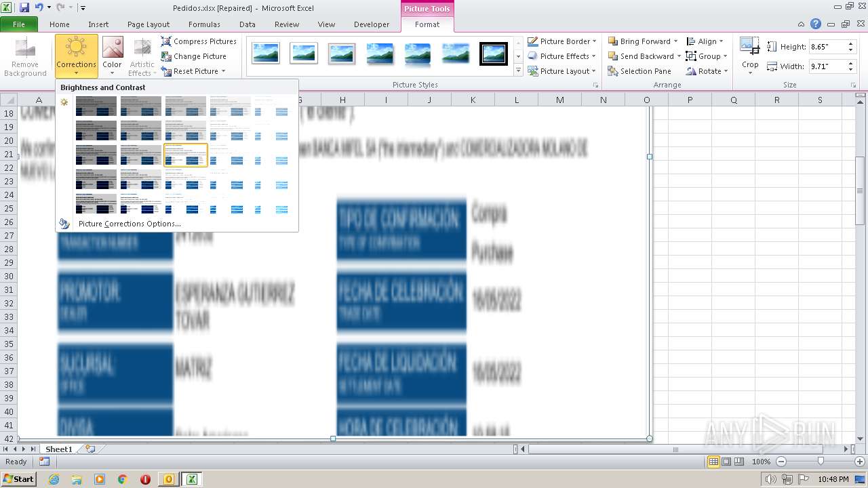Viewport: 868px width, 488px height.
Task: Click the zoom out minus button
Action: coord(781,462)
